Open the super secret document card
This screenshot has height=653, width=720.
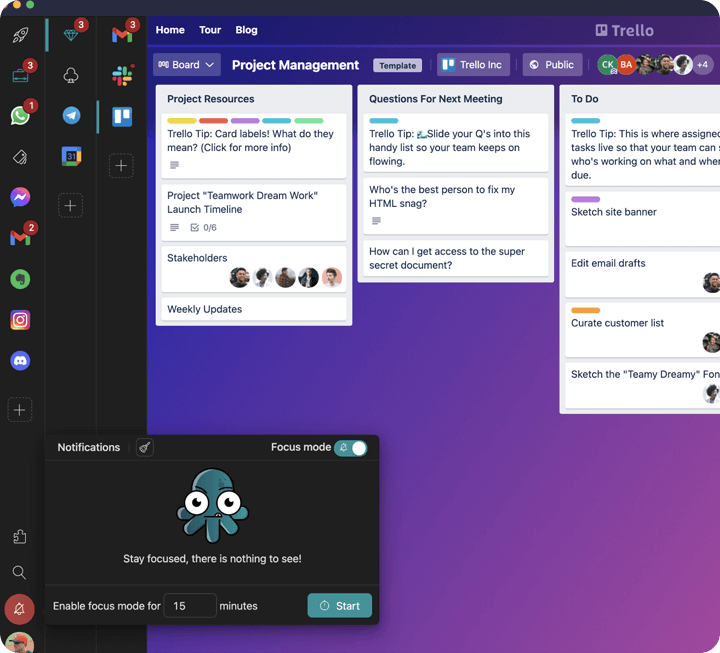[456, 258]
